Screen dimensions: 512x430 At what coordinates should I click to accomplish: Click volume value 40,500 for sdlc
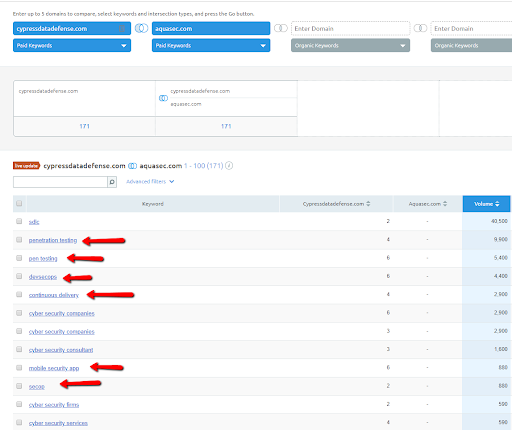tap(499, 221)
